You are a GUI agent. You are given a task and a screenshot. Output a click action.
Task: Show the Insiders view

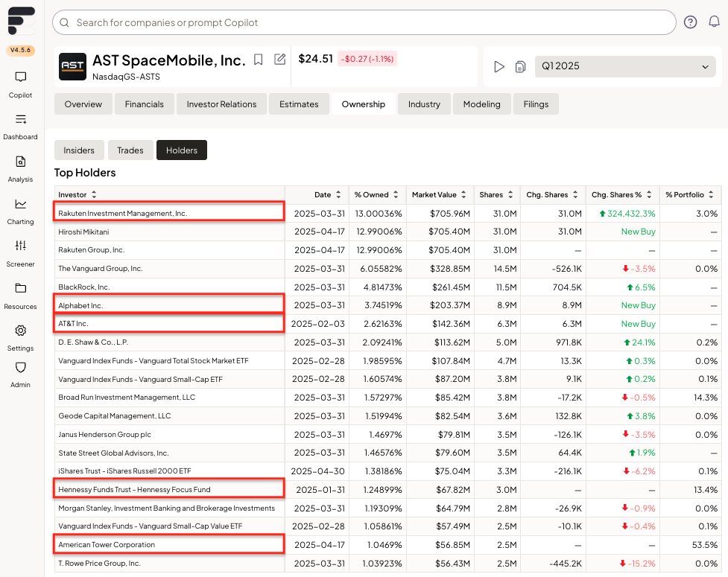[x=79, y=150]
